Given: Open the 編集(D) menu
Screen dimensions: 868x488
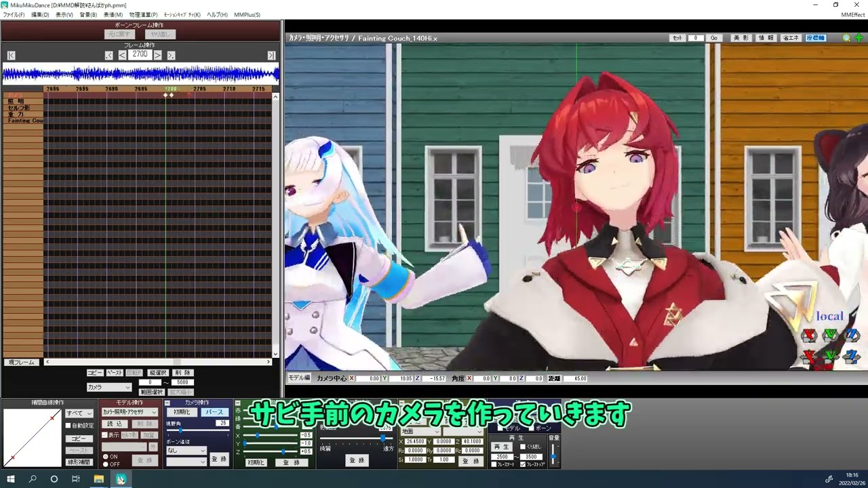Looking at the screenshot, I should [x=40, y=15].
